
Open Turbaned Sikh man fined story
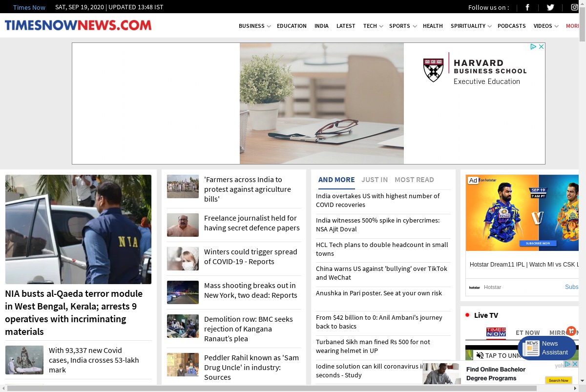coord(373,346)
